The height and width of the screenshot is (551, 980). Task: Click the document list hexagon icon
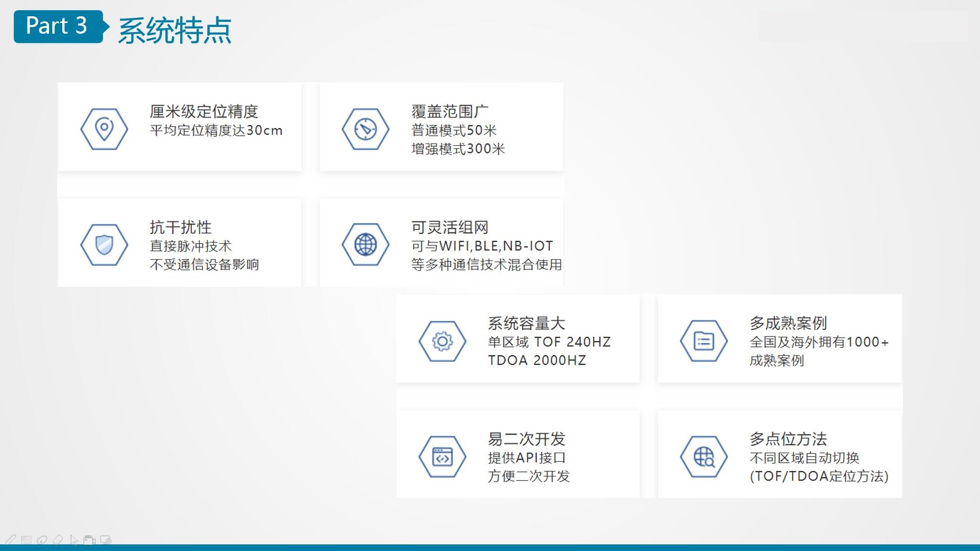point(704,341)
